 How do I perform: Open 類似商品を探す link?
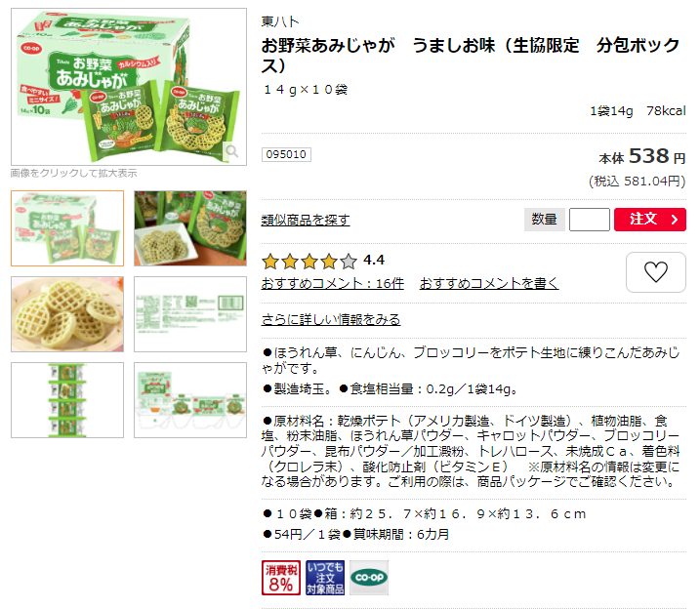306,220
